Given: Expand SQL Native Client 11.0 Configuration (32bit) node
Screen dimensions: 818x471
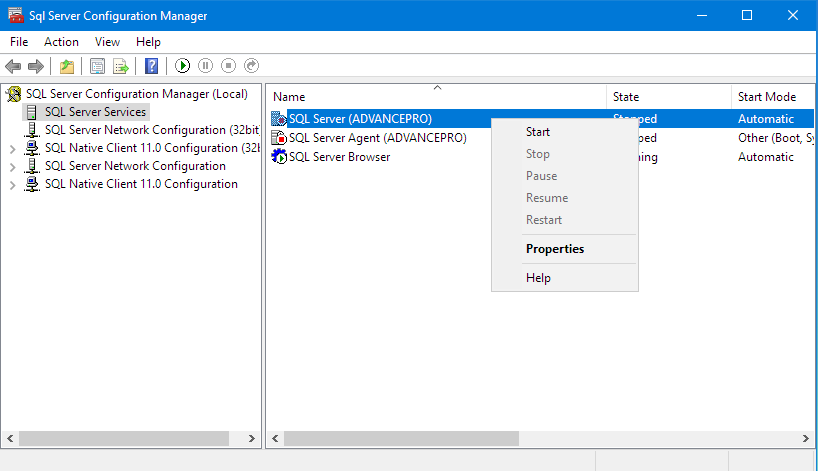Looking at the screenshot, I should 12,148.
